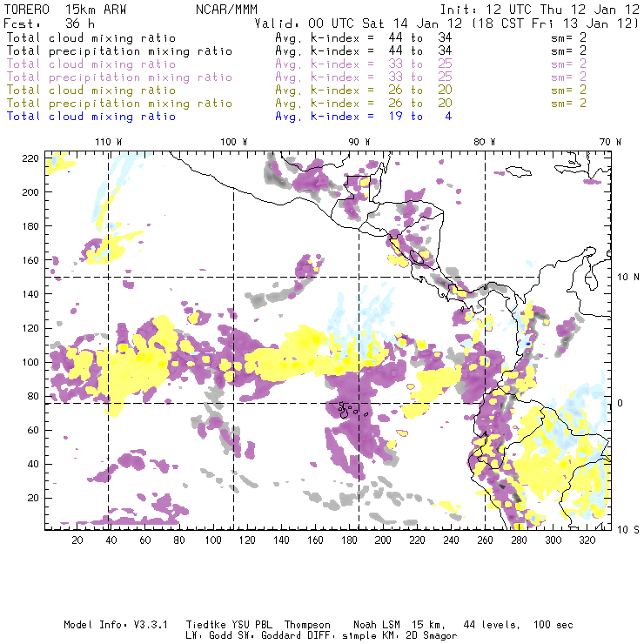644x644 pixels.
Task: Click the purple "Total cloud mixing ratio" legend line
Action: tap(91, 64)
